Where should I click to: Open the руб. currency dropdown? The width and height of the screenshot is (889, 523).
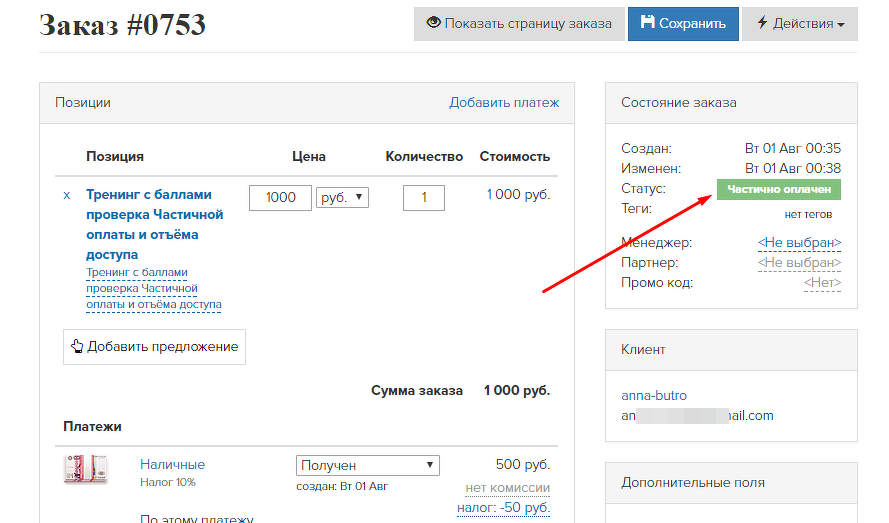point(342,197)
